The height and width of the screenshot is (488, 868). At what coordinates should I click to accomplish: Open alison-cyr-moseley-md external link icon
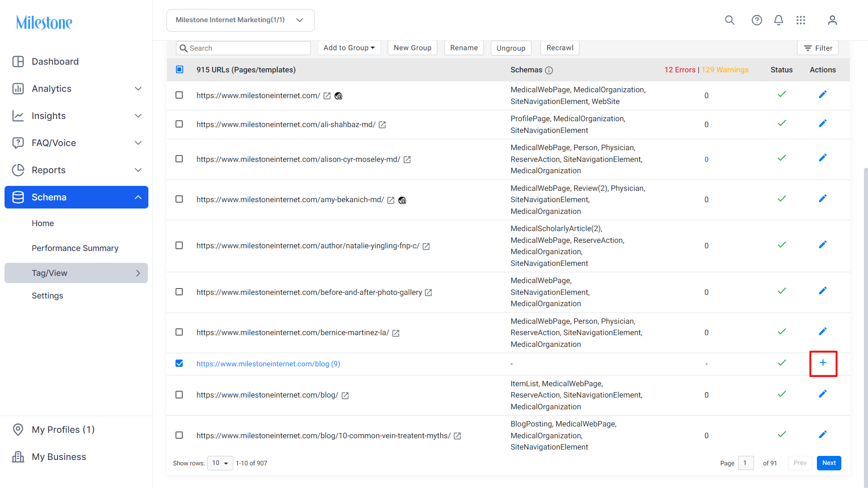[407, 160]
